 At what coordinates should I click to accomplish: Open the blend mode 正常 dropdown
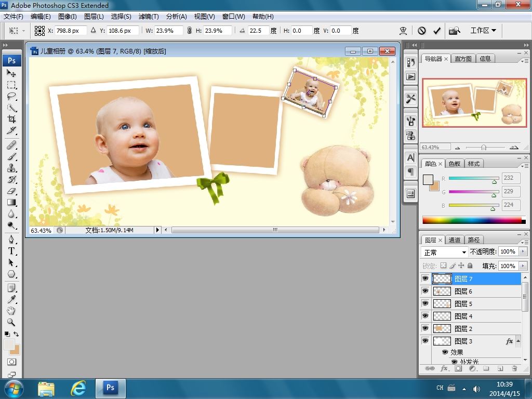coord(445,252)
